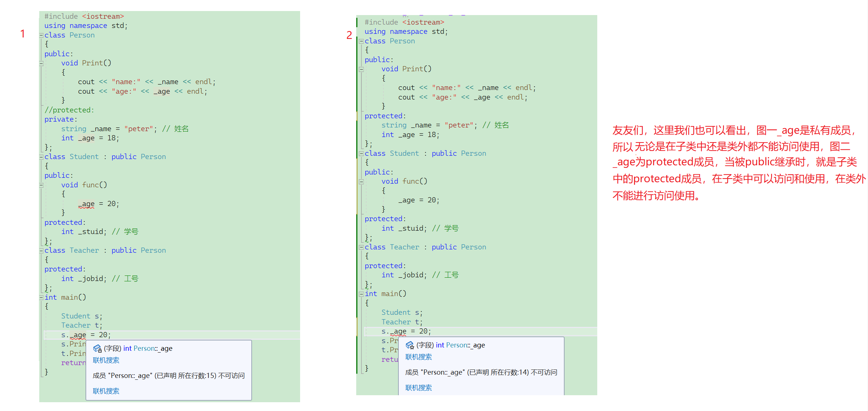Click the protected field icon in the right tooltip
This screenshot has height=411, width=868.
pos(410,345)
